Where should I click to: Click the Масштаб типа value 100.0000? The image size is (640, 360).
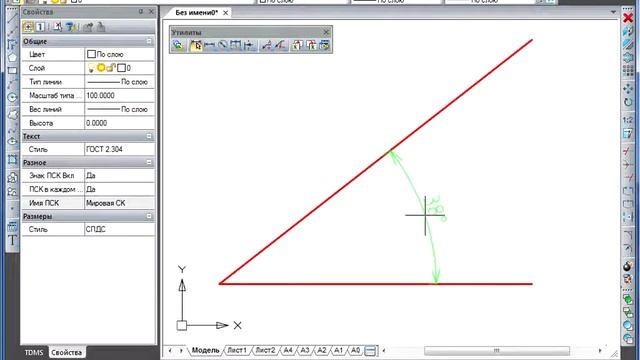[120, 96]
